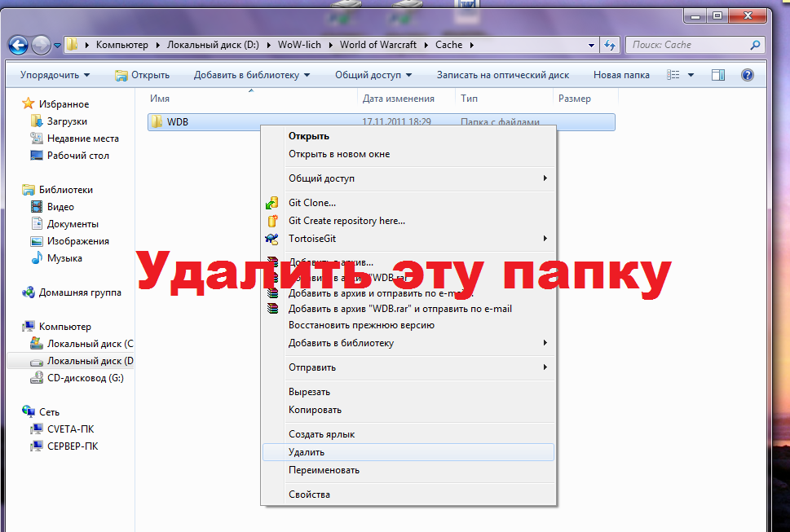Select the WDB folder icon

click(157, 122)
